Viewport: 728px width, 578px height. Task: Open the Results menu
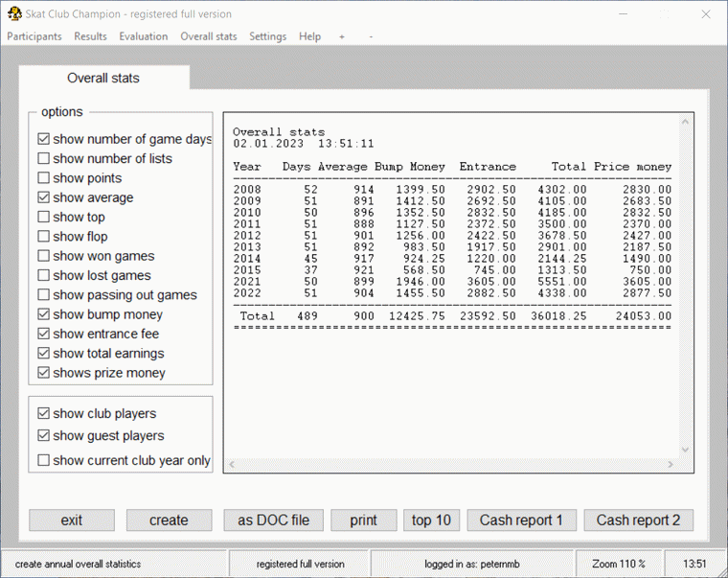(x=91, y=36)
